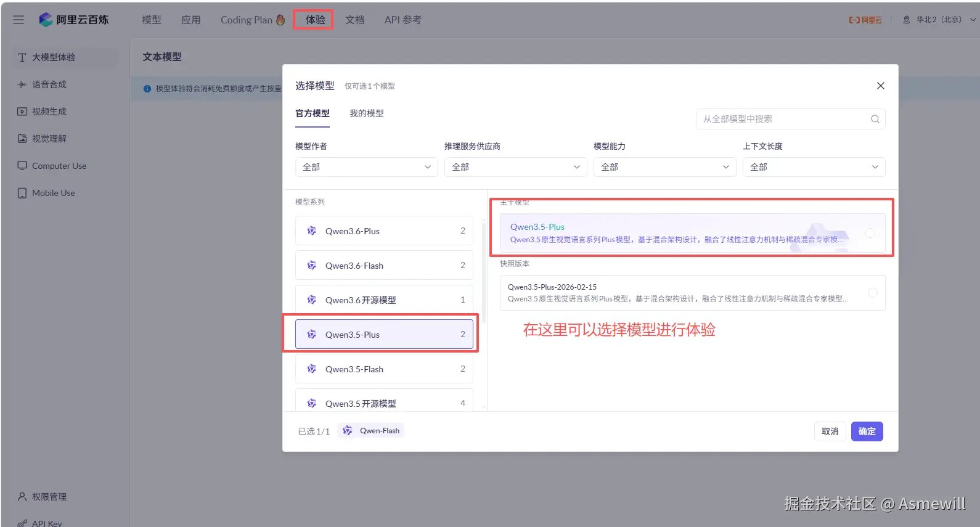Click the 阿里云 logo in the header
This screenshot has height=527, width=980.
pyautogui.click(x=865, y=20)
